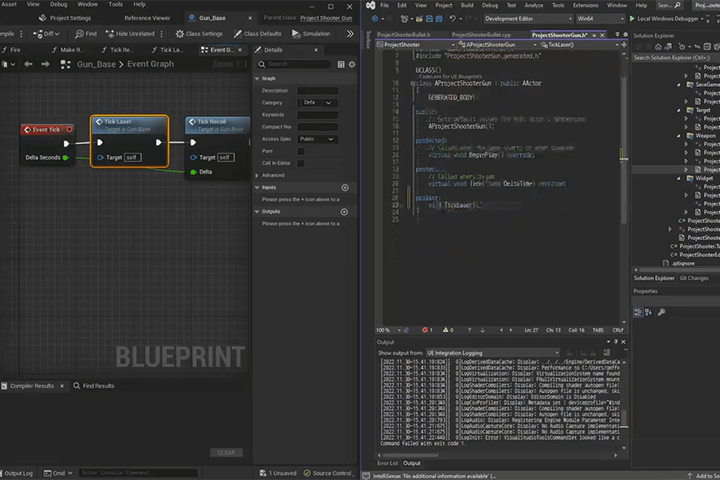
Task: Click the Tick Laser output exec pin
Action: (x=158, y=142)
